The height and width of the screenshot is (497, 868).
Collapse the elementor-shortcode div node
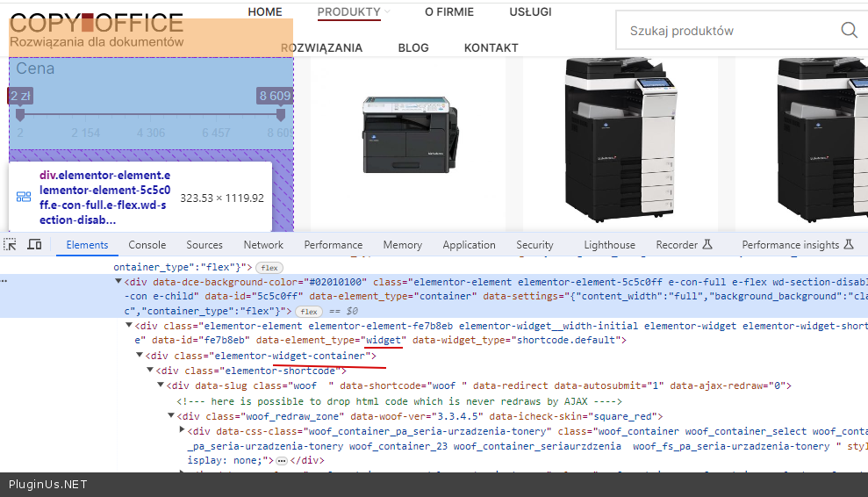(150, 371)
